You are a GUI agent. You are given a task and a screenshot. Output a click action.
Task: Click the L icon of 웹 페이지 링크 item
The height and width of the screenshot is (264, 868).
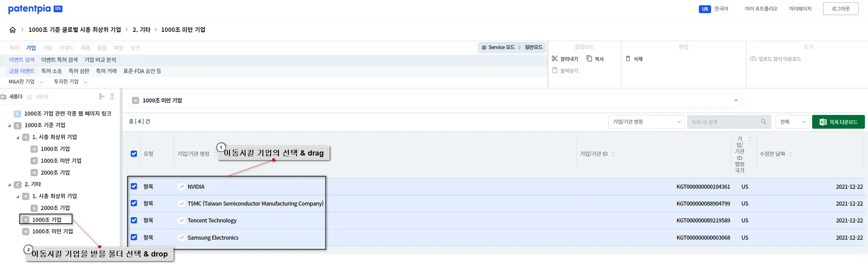[17, 114]
